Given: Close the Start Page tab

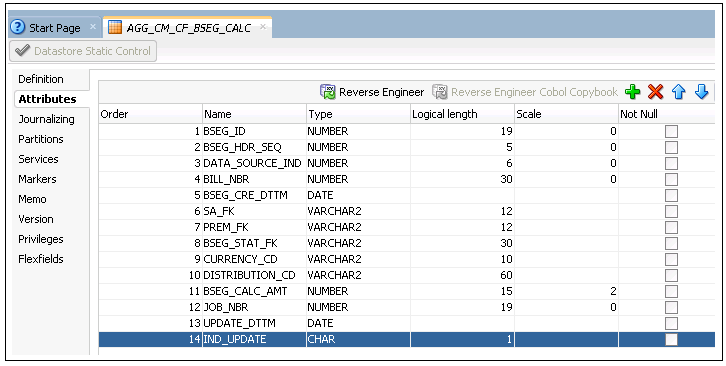Looking at the screenshot, I should point(93,27).
